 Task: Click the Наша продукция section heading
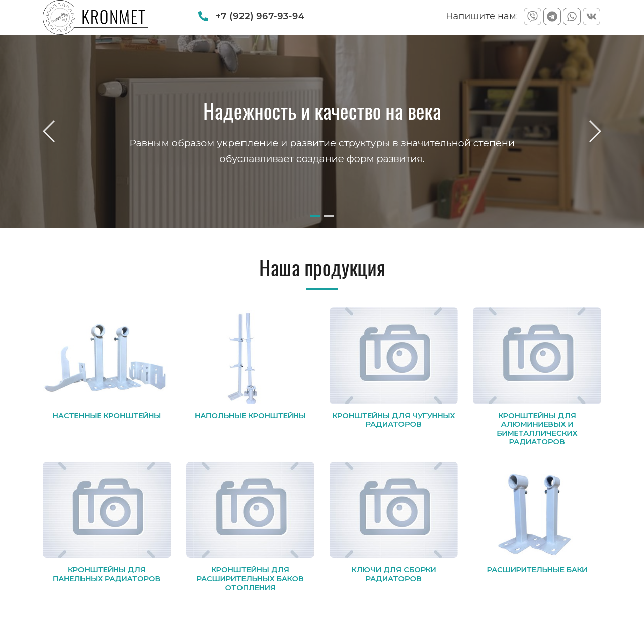pyautogui.click(x=322, y=268)
